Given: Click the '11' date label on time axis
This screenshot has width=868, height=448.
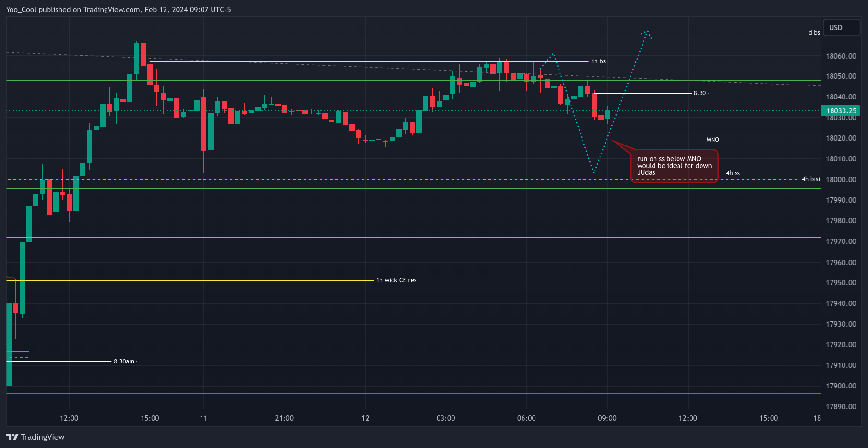Looking at the screenshot, I should pos(203,418).
